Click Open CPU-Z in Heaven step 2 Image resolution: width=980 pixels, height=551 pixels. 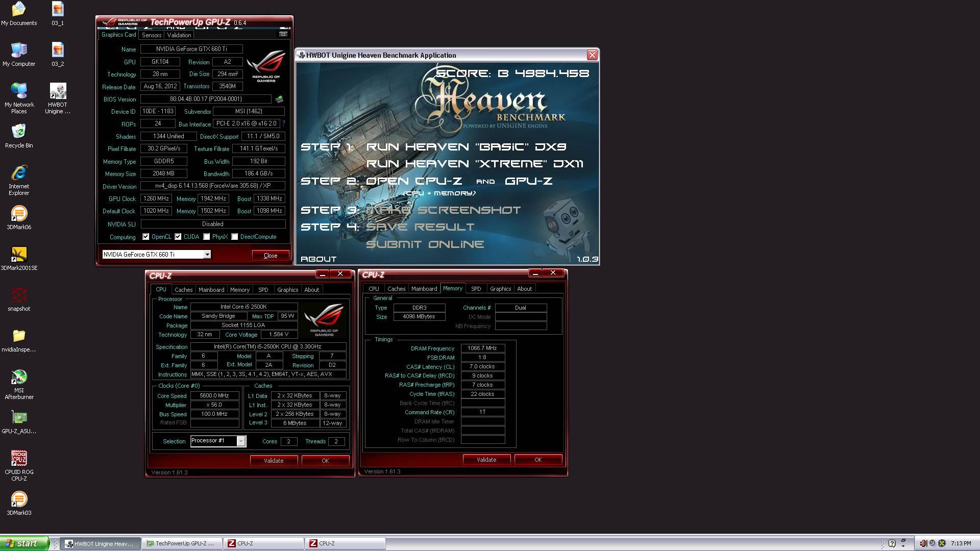(x=414, y=181)
